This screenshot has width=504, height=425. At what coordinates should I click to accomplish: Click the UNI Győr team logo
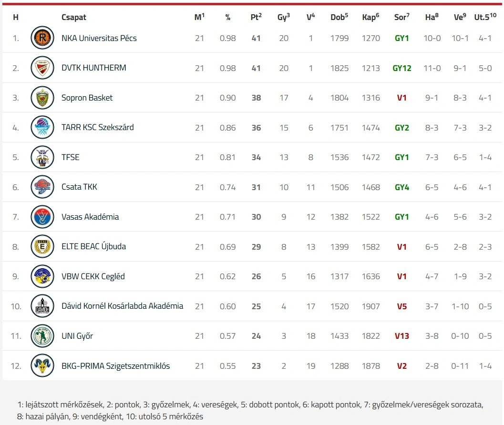[42, 336]
